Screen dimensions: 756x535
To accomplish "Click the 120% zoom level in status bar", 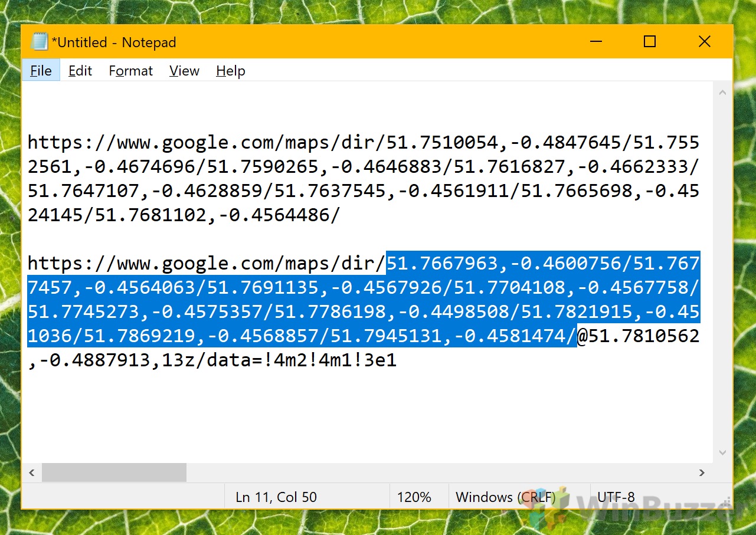I will pyautogui.click(x=414, y=497).
